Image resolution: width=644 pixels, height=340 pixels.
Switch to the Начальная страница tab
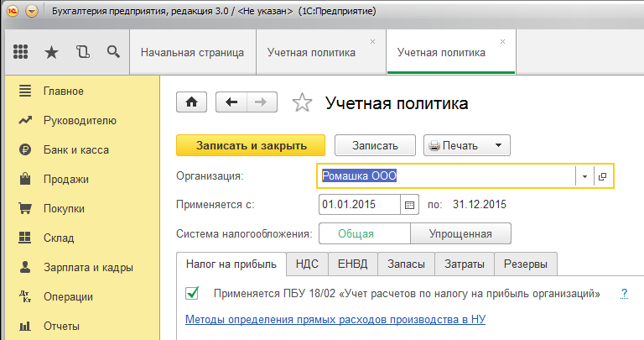pyautogui.click(x=193, y=52)
